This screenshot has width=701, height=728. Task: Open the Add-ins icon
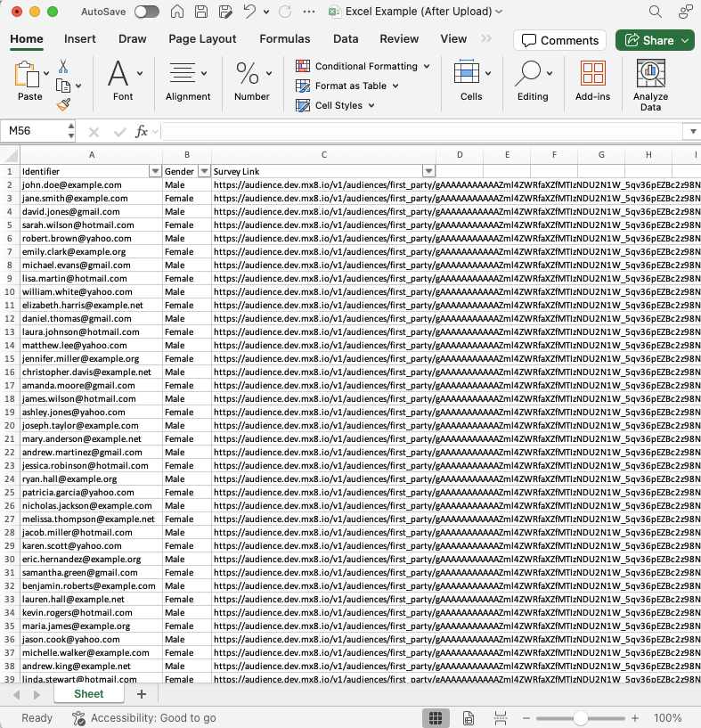tap(592, 75)
